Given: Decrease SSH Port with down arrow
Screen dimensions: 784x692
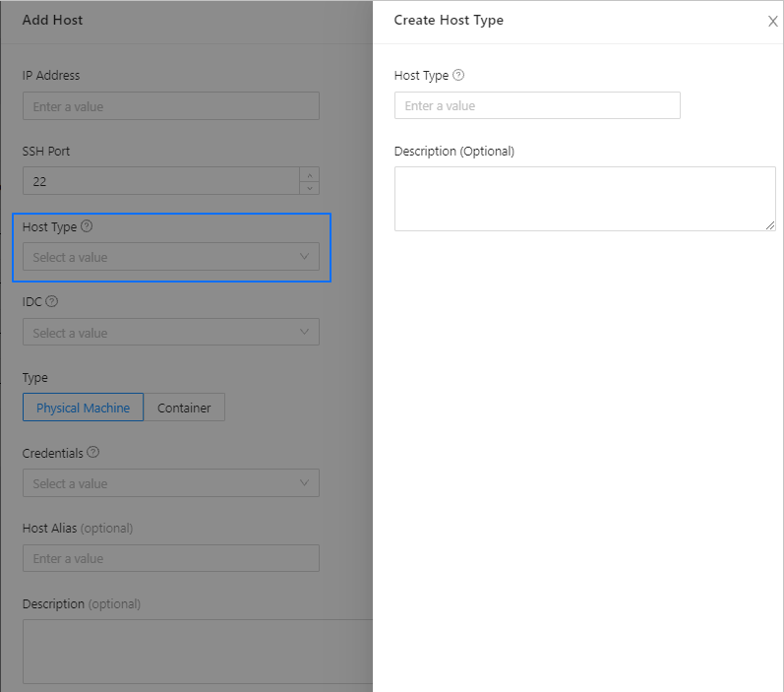Looking at the screenshot, I should 310,187.
